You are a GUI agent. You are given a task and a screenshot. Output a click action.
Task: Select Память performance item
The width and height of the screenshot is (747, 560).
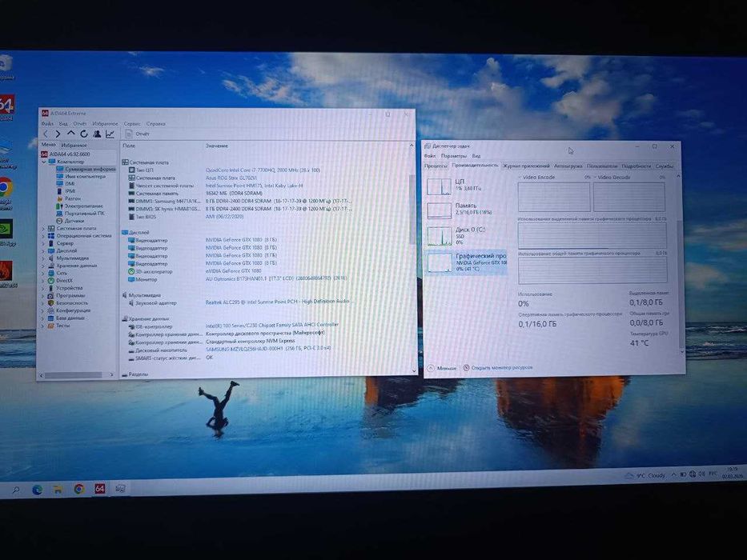(465, 210)
